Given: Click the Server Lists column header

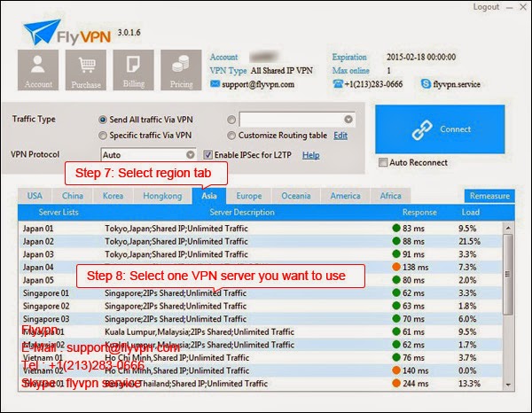Looking at the screenshot, I should click(59, 213).
